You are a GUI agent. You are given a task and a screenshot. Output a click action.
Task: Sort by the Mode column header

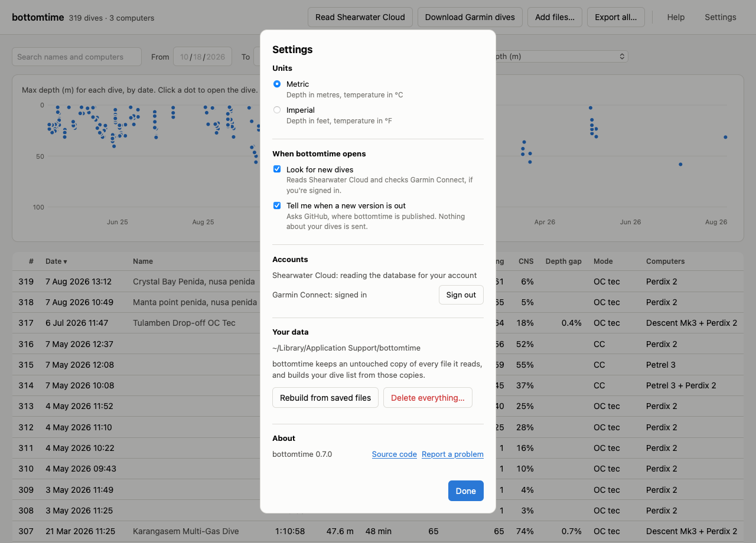(603, 261)
